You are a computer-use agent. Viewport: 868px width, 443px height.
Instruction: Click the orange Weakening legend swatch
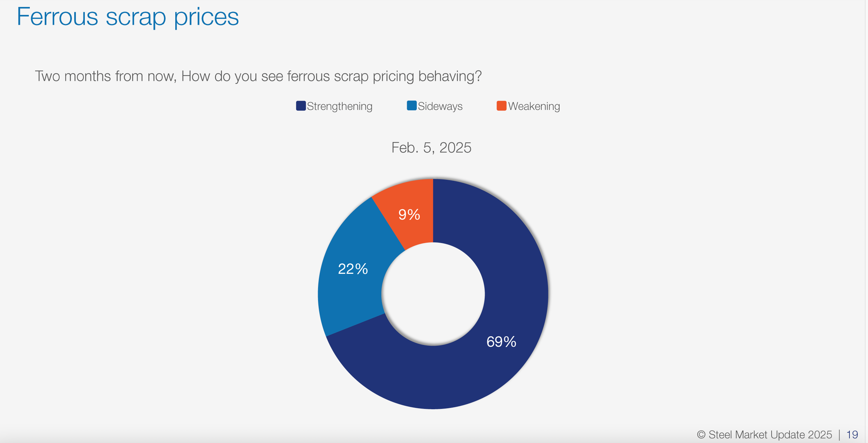click(x=501, y=106)
